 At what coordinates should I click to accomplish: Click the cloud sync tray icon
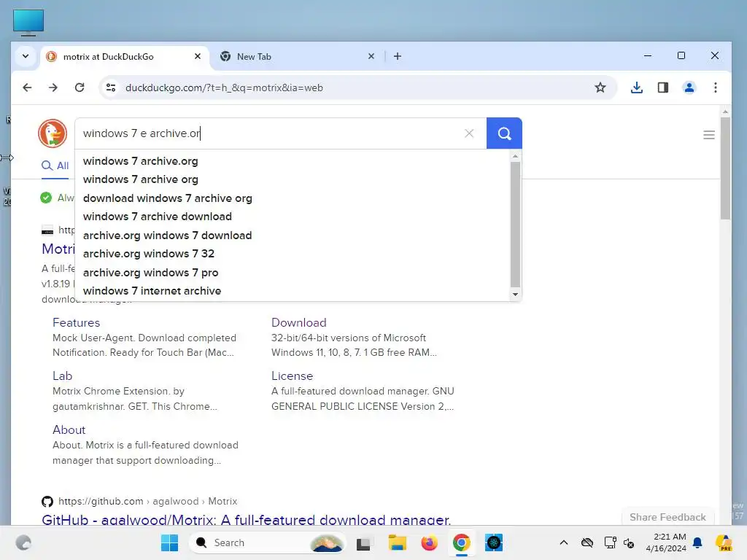[587, 542]
